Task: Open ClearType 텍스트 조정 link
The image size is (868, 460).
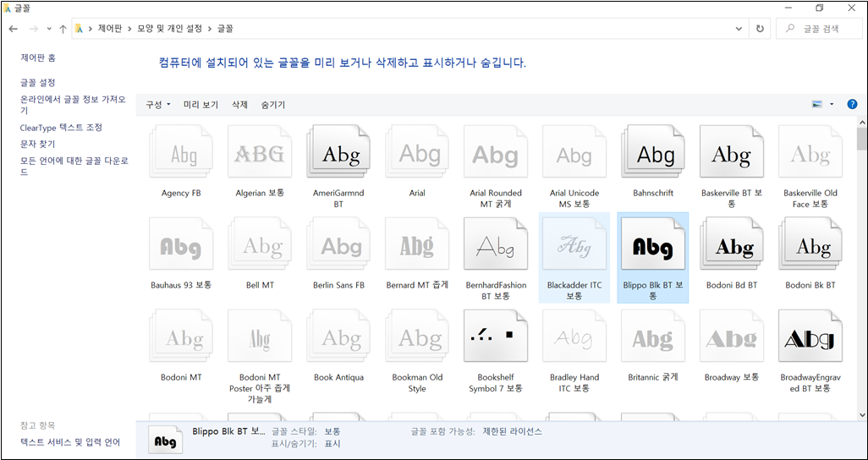Action: pyautogui.click(x=61, y=128)
